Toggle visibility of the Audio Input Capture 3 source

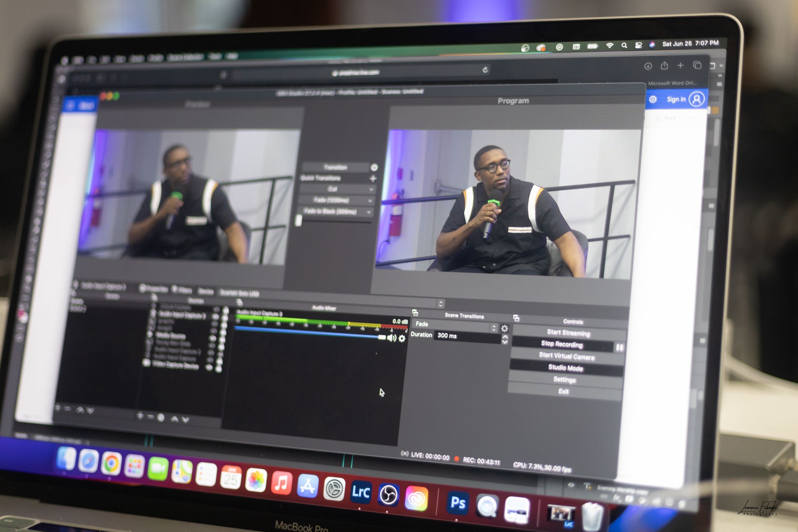pyautogui.click(x=215, y=317)
